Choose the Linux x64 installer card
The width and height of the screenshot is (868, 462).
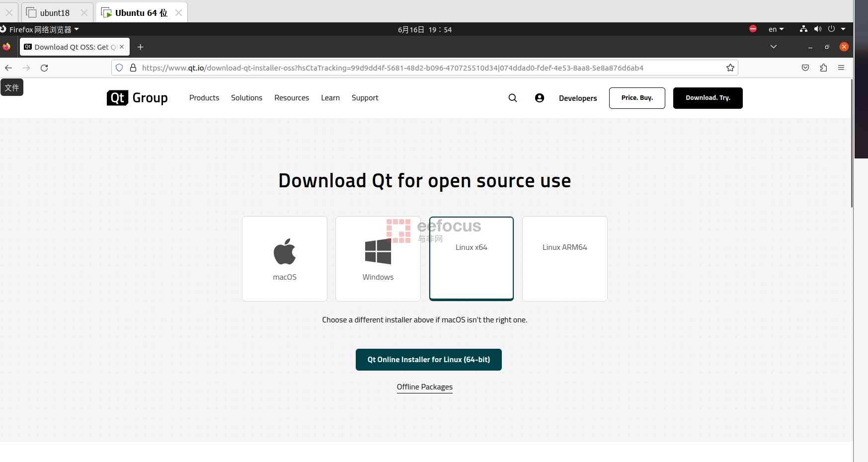tap(472, 259)
